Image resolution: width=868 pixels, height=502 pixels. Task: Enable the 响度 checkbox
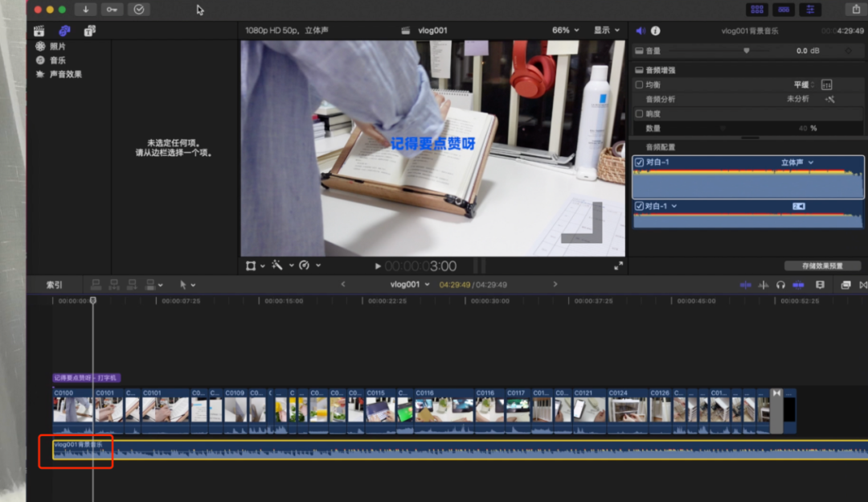click(640, 113)
